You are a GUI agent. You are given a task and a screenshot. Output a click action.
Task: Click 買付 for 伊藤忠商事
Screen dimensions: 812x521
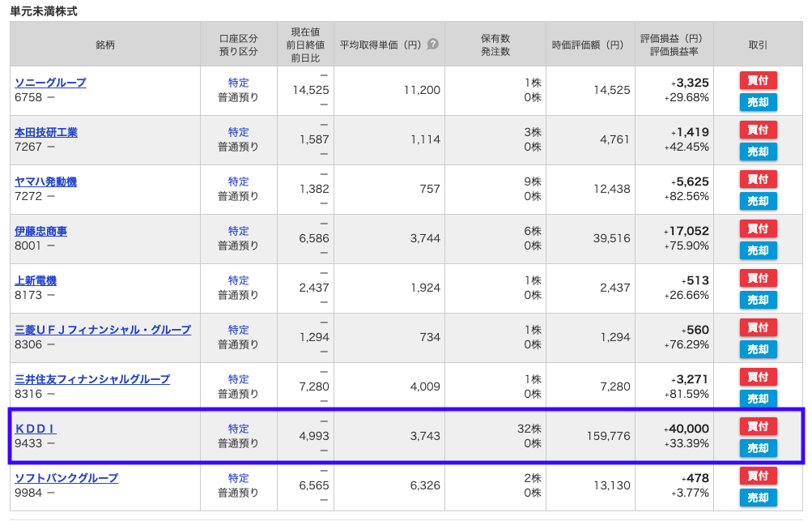coord(758,228)
